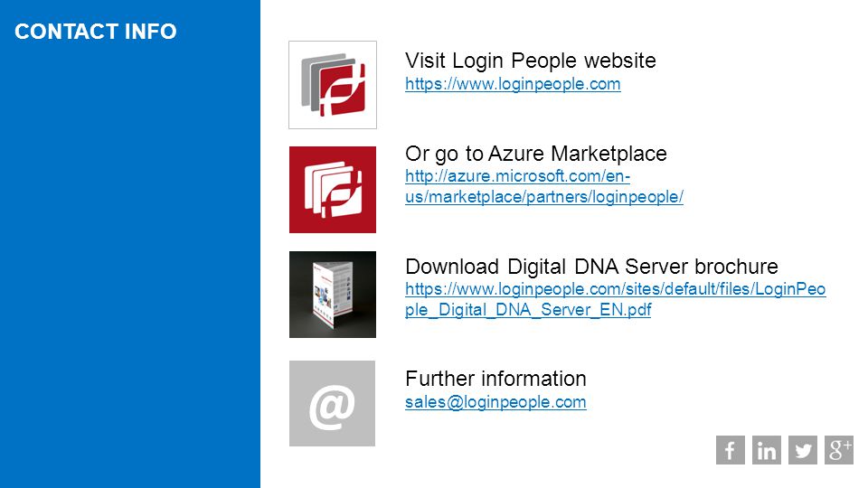868x488 pixels.
Task: Click 'Download Digital DNA Server brochure' heading
Action: point(591,267)
